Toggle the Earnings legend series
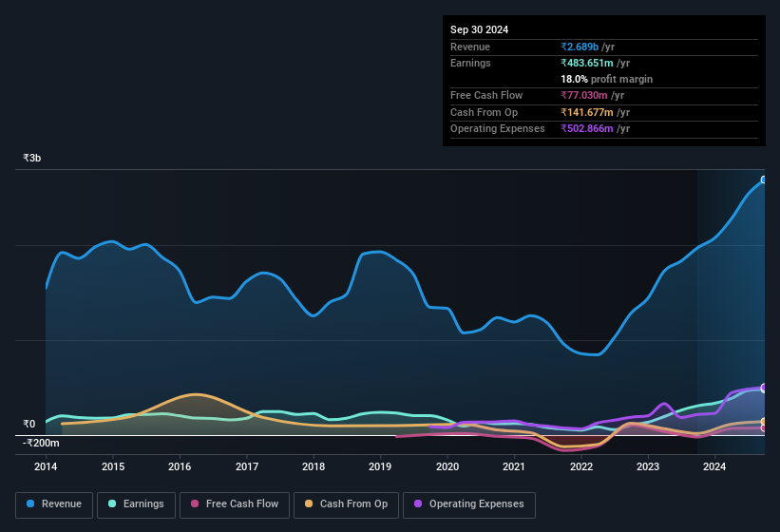 (x=136, y=504)
